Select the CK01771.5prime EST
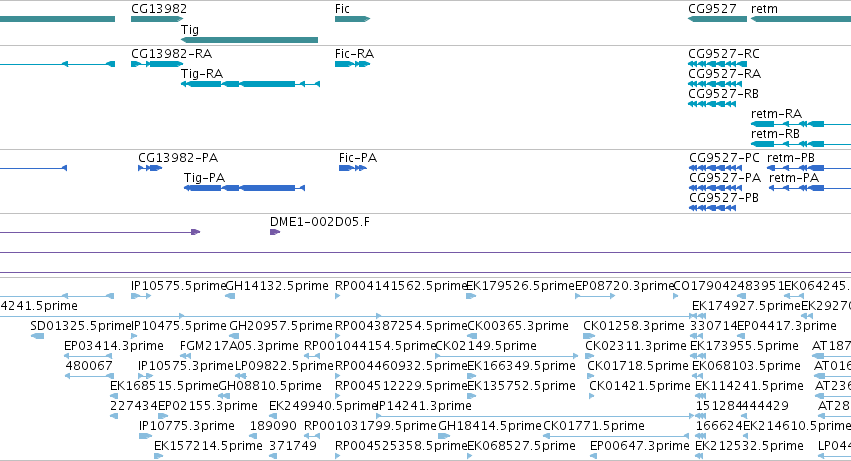This screenshot has height=461, width=851. point(616,436)
